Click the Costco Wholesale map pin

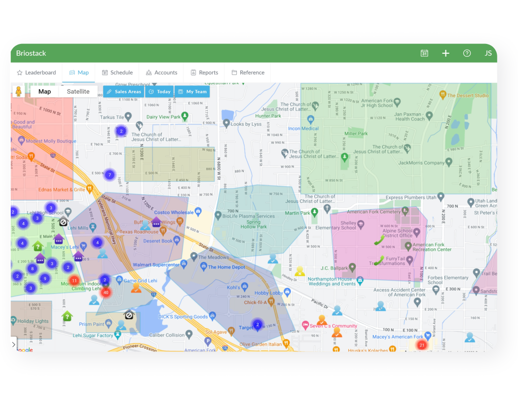click(x=198, y=212)
